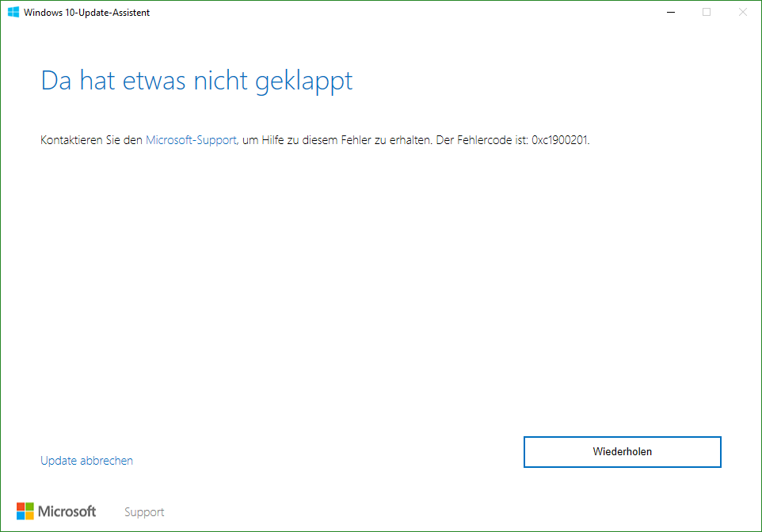The height and width of the screenshot is (532, 762).
Task: Open the Support link in the footer
Action: click(144, 512)
